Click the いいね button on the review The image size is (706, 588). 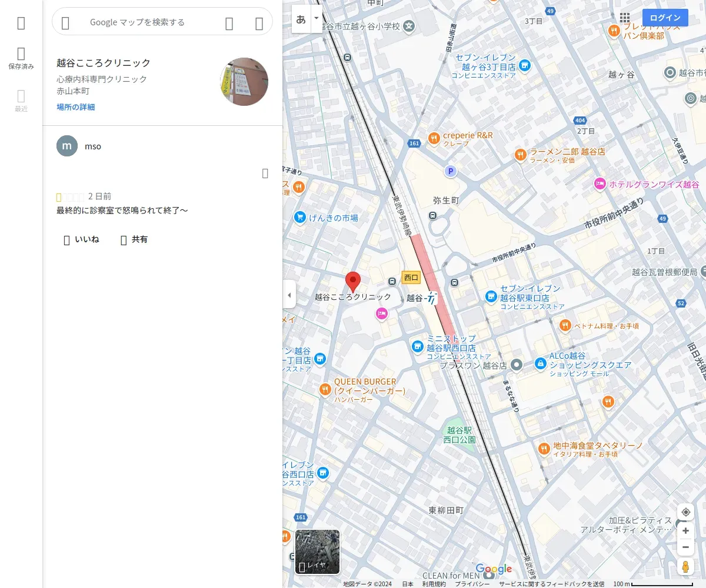[81, 239]
